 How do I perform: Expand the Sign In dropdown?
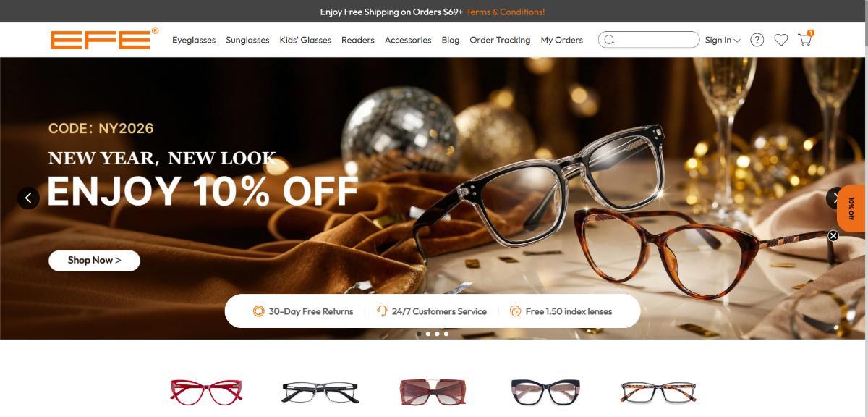pyautogui.click(x=723, y=40)
